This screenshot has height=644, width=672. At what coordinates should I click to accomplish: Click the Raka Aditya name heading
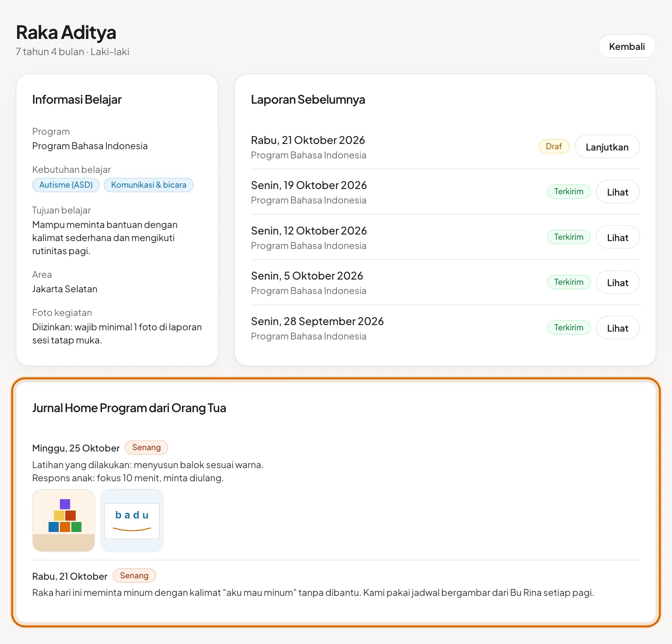[x=66, y=32]
